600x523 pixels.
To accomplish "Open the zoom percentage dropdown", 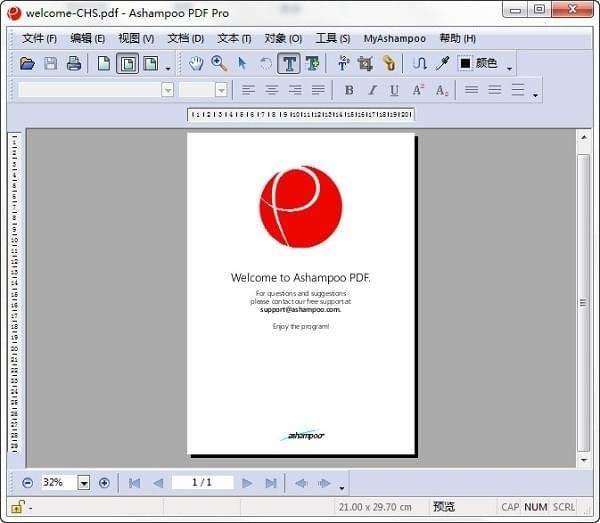I will 83,483.
